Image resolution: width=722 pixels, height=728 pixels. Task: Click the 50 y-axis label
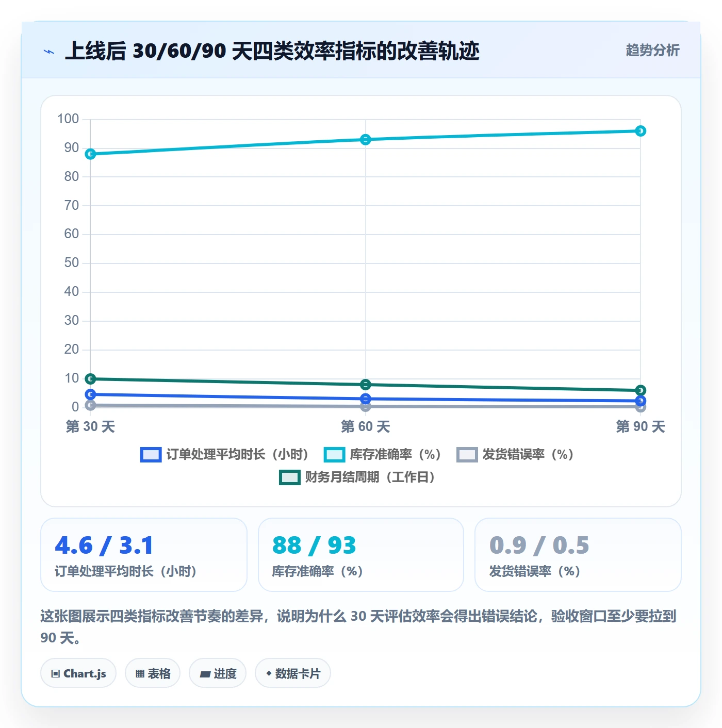72,263
